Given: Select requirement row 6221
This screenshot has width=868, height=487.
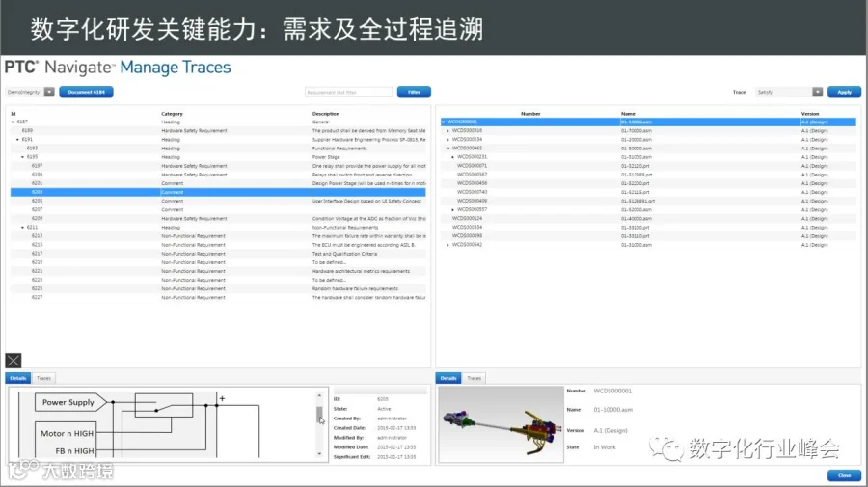Looking at the screenshot, I should pyautogui.click(x=218, y=271).
